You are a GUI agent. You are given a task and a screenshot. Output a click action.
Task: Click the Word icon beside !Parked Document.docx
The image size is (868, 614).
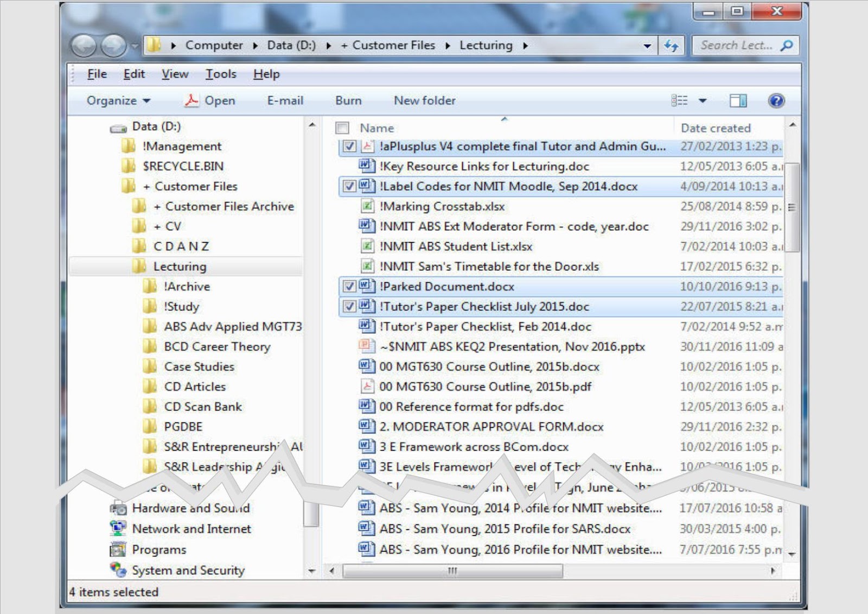point(367,287)
